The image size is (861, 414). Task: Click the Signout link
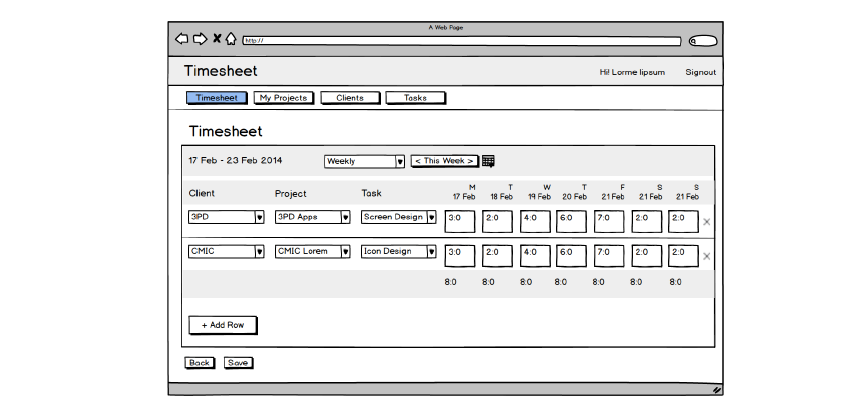700,72
